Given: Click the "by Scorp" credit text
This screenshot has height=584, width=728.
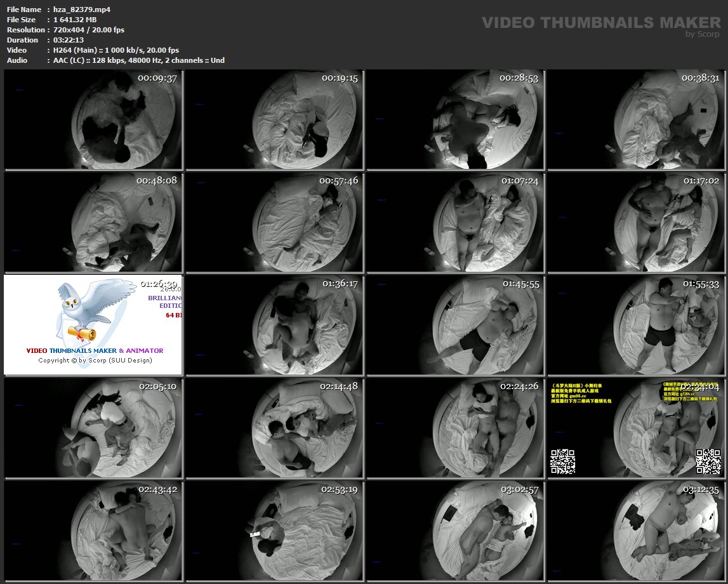Looking at the screenshot, I should click(703, 34).
